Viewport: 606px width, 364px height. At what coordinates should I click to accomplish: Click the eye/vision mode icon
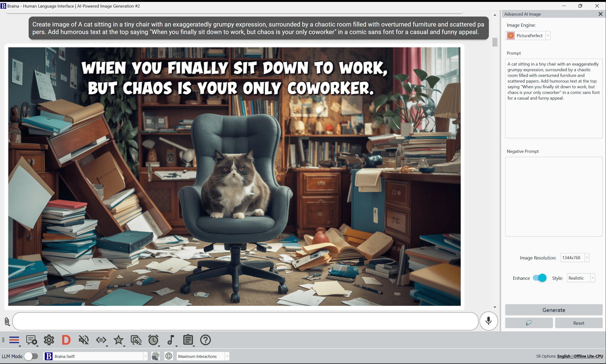[x=101, y=340]
